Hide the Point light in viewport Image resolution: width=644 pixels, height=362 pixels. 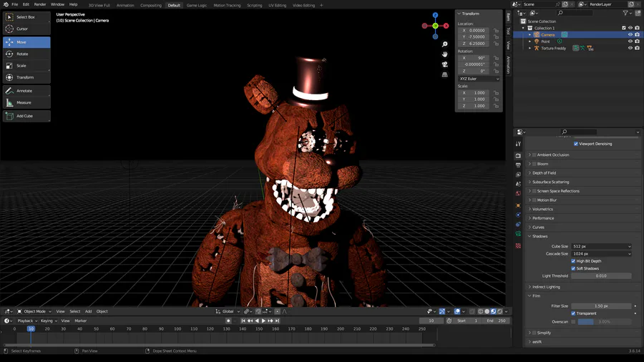630,41
